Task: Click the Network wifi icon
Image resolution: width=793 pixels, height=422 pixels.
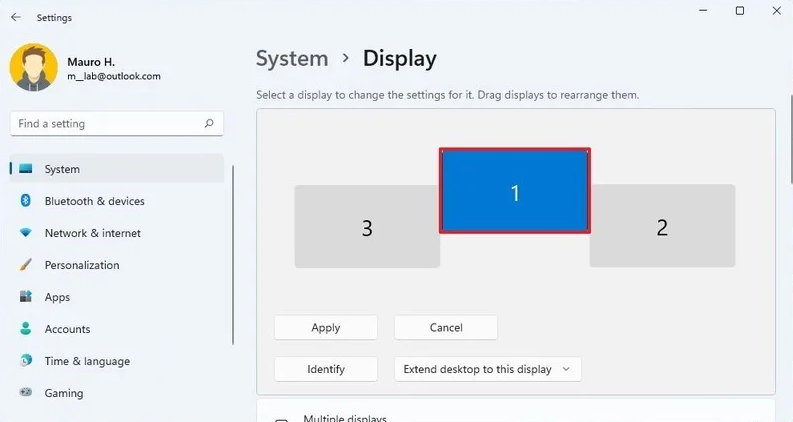Action: 25,233
